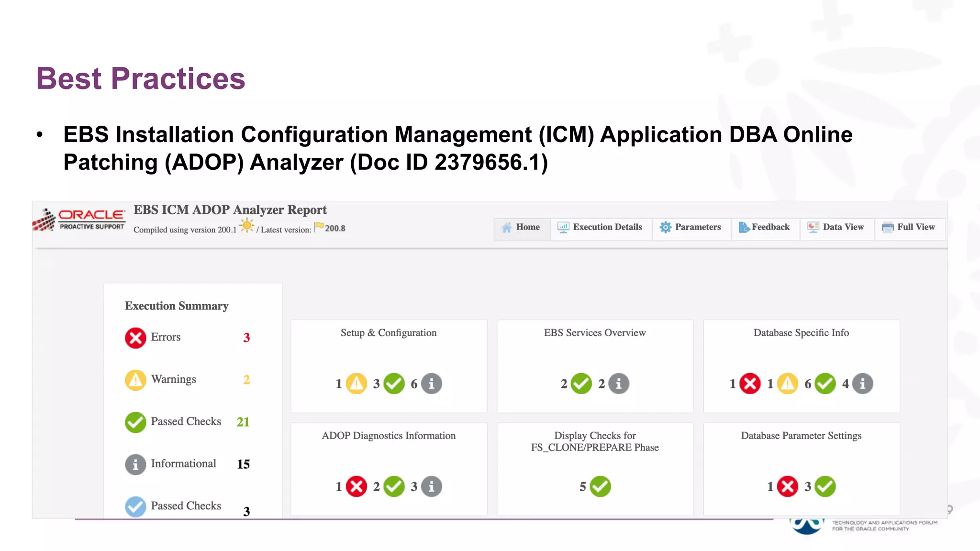
Task: Click the Home house icon
Action: point(507,228)
